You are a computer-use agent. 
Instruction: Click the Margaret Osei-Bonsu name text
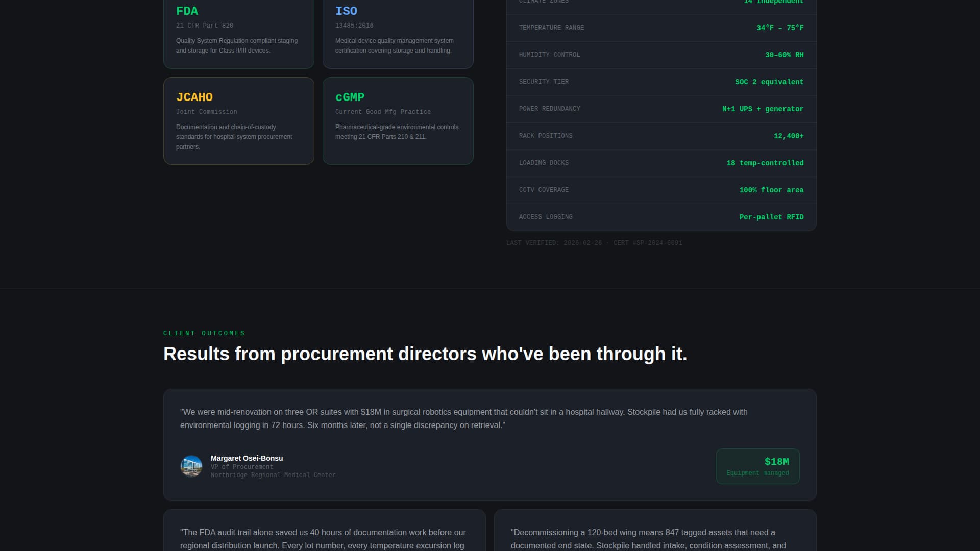(x=247, y=458)
